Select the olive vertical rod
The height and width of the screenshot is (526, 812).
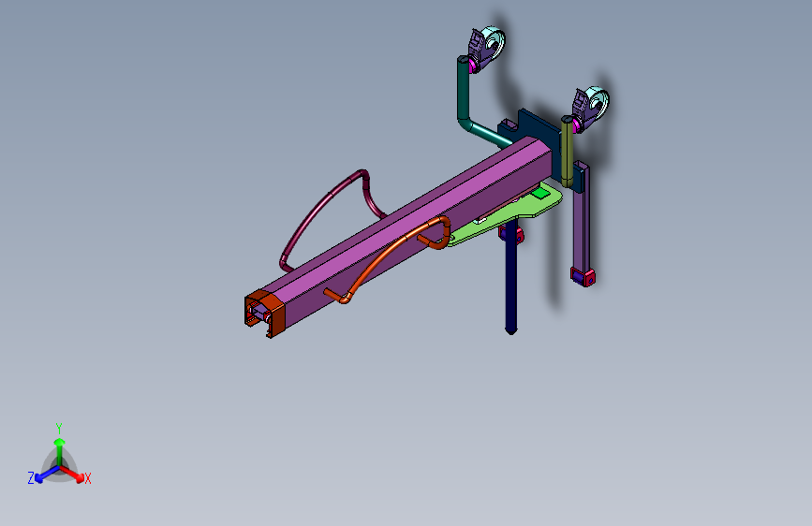[568, 152]
